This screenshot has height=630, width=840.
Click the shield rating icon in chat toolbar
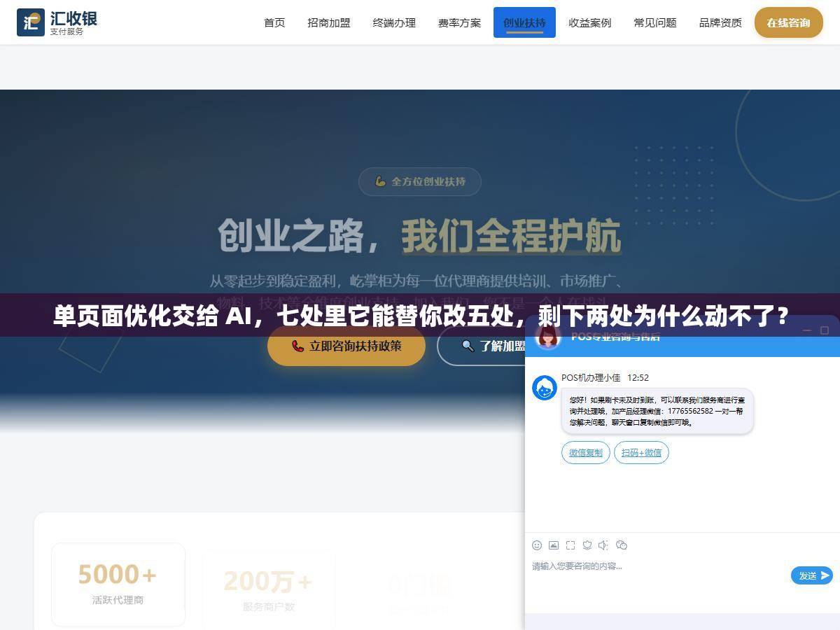coord(587,545)
